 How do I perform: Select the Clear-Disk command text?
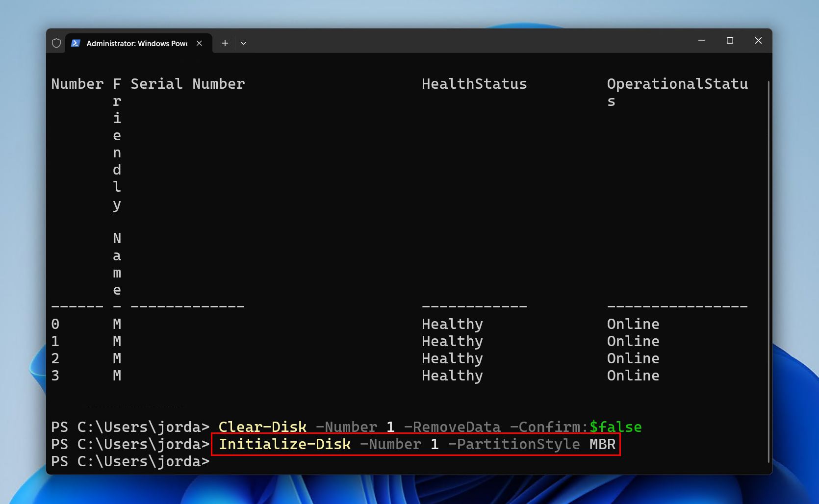pyautogui.click(x=262, y=427)
